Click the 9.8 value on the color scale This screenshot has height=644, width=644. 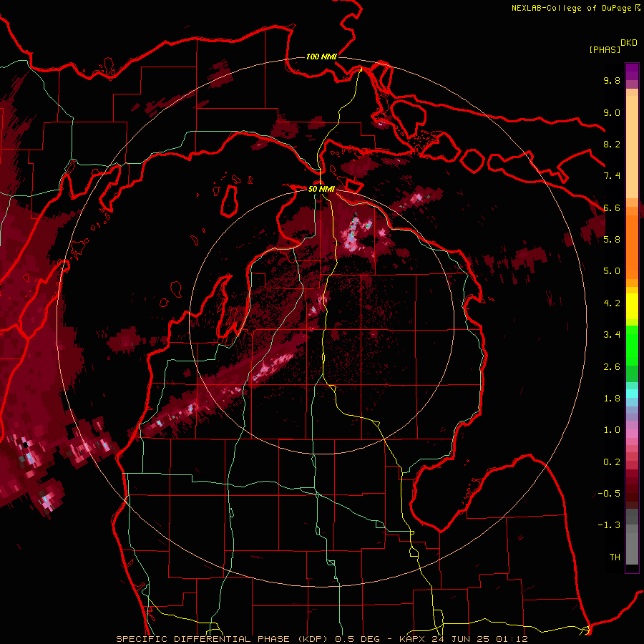pyautogui.click(x=612, y=81)
